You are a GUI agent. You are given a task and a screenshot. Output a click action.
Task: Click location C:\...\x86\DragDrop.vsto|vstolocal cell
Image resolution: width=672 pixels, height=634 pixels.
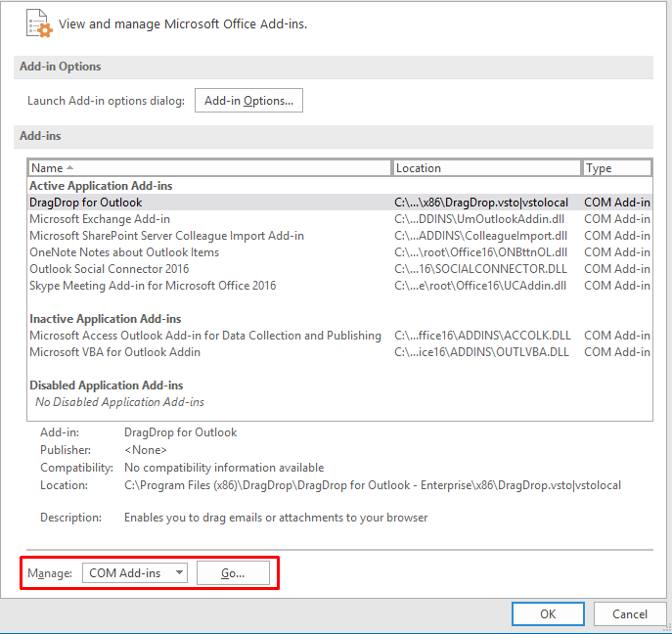481,203
